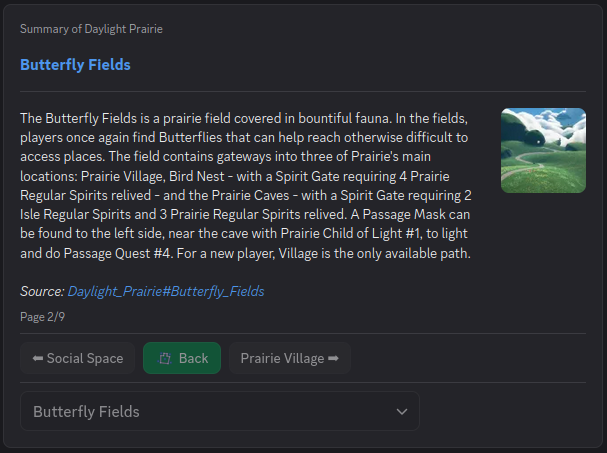Open the Butterfly Fields location dropdown
This screenshot has height=453, width=607.
tap(219, 412)
